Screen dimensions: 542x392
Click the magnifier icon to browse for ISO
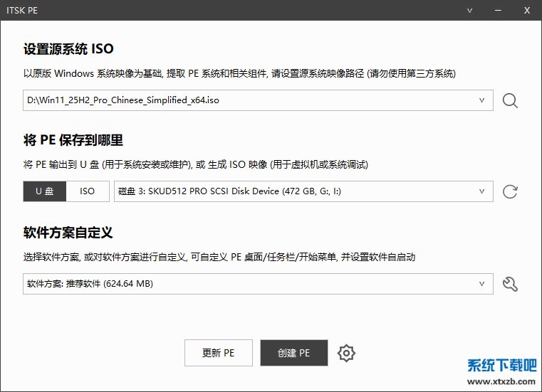pos(510,100)
